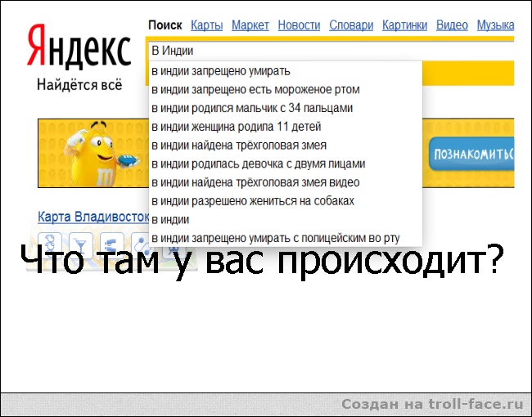Viewport: 532px width, 417px height.
Task: Open the Поиск tab
Action: click(x=165, y=25)
